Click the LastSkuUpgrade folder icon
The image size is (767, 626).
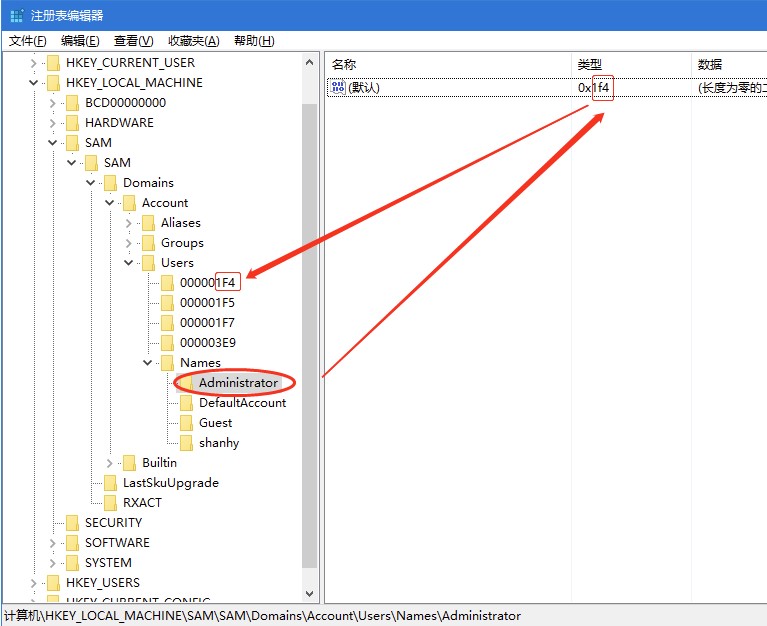(x=111, y=484)
